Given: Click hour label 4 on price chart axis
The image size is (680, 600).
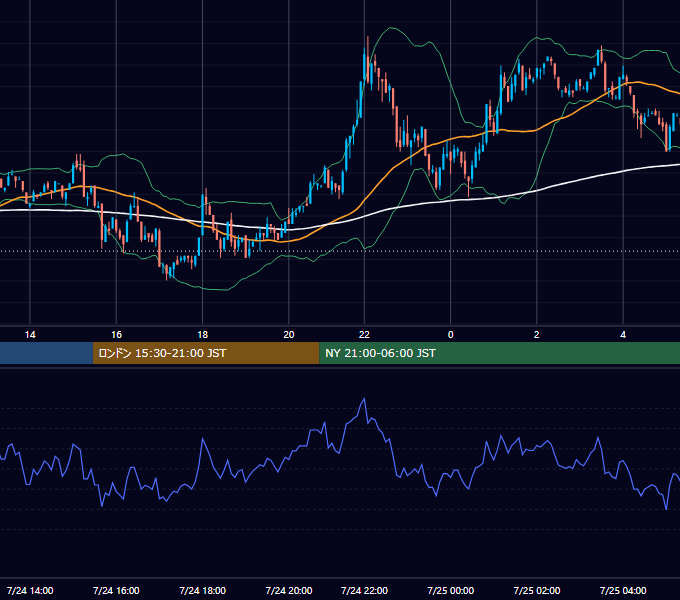Looking at the screenshot, I should pyautogui.click(x=623, y=335).
